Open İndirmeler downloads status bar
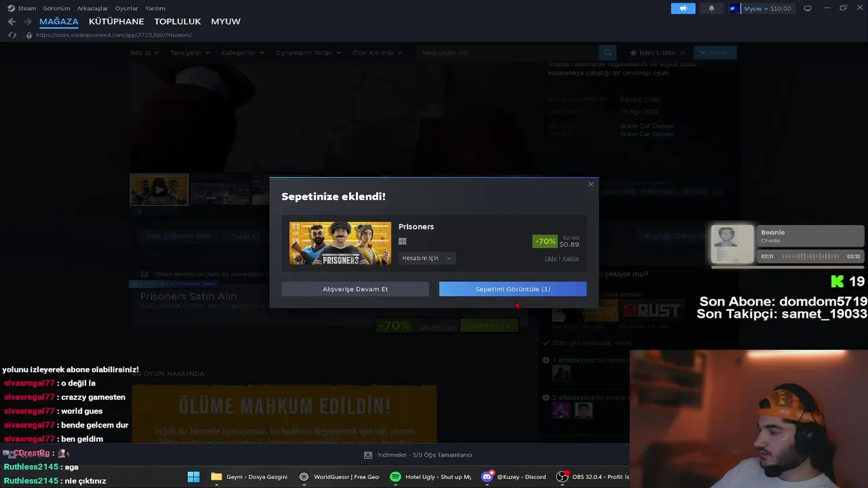Image resolution: width=868 pixels, height=488 pixels. pos(418,455)
